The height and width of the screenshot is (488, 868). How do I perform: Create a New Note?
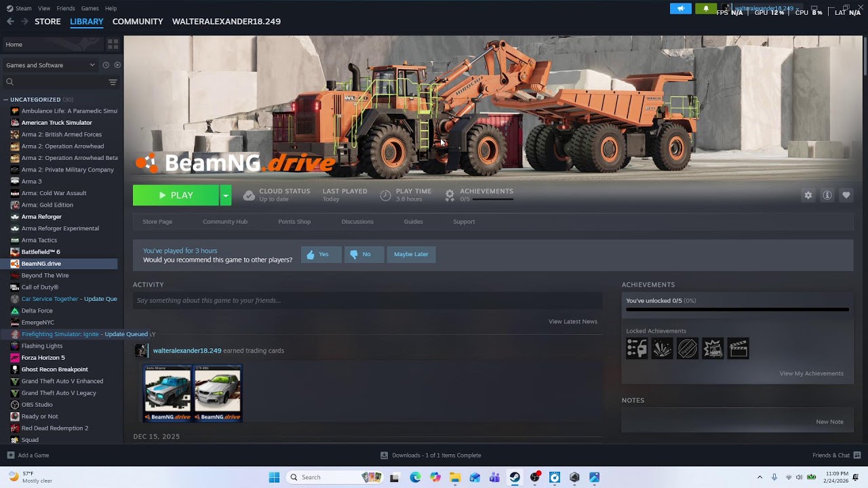pos(829,422)
